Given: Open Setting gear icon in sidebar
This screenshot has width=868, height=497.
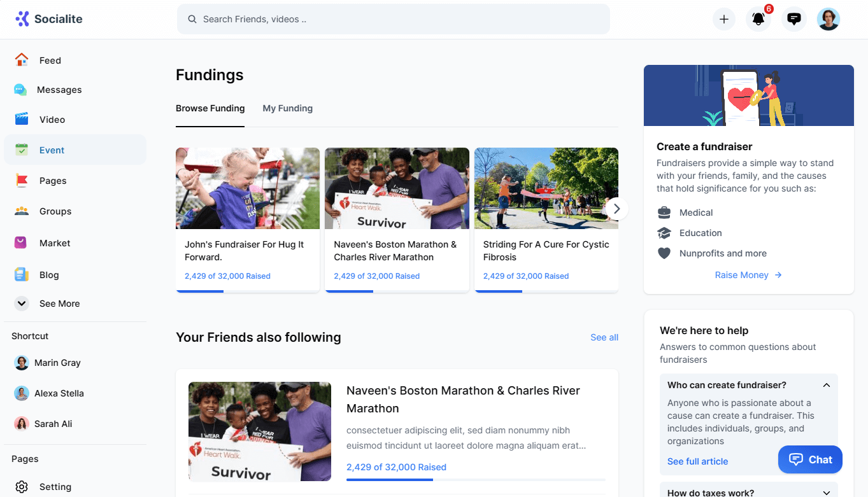Looking at the screenshot, I should point(22,486).
